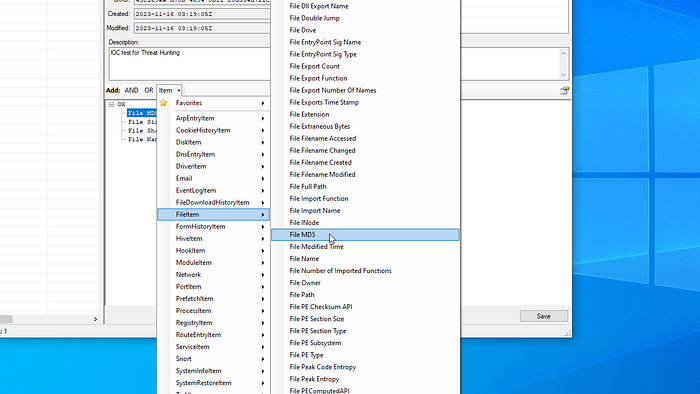Open Snort submenu
The image size is (700, 394).
(213, 359)
